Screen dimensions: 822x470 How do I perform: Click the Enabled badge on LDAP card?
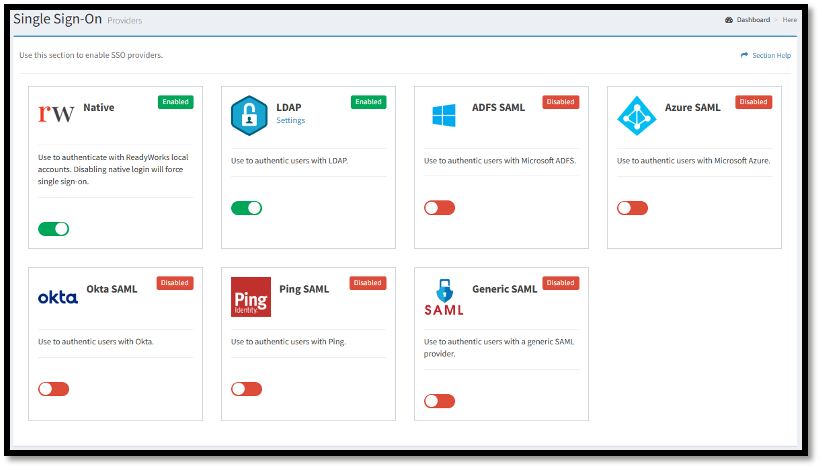tap(368, 102)
